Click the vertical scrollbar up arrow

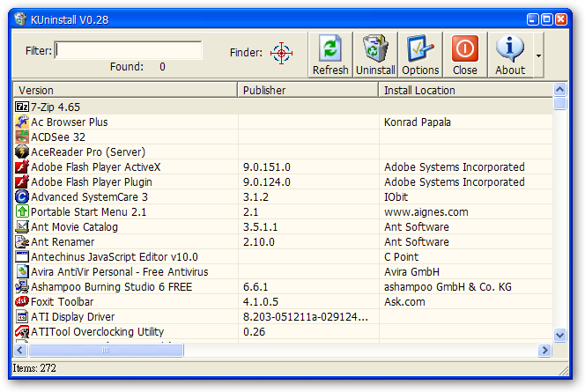(559, 89)
